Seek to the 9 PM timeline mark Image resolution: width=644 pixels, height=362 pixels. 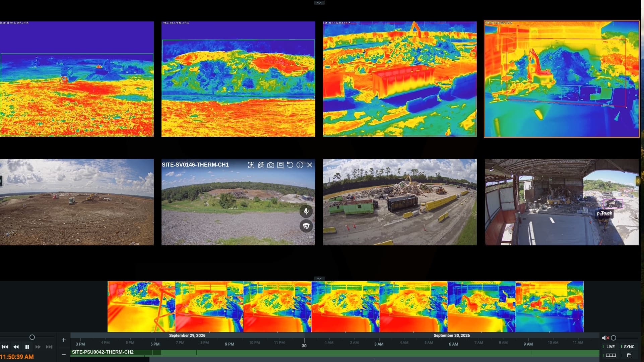[x=230, y=344]
